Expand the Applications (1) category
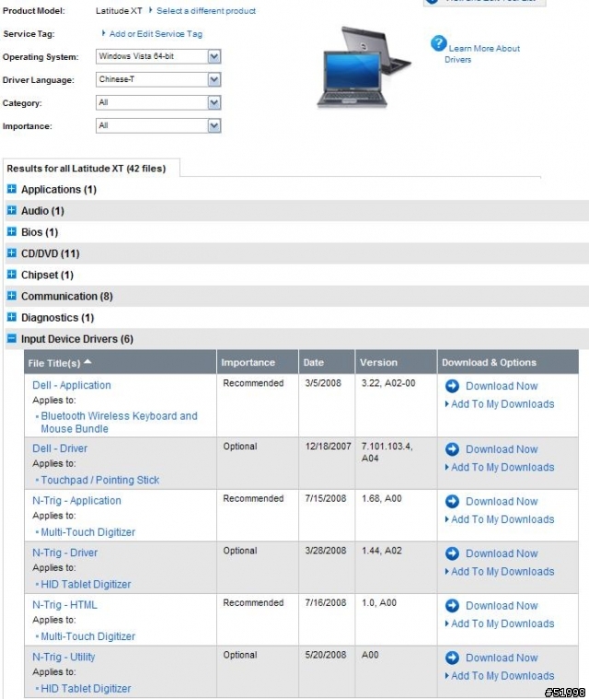Viewport: 589px width, 700px height. tap(12, 190)
